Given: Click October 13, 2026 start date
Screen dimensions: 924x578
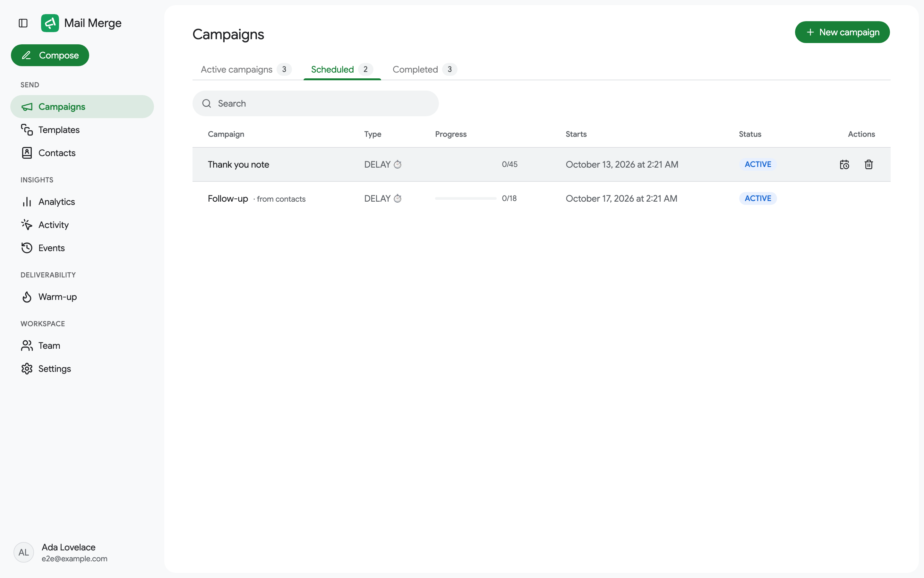Looking at the screenshot, I should coord(621,164).
